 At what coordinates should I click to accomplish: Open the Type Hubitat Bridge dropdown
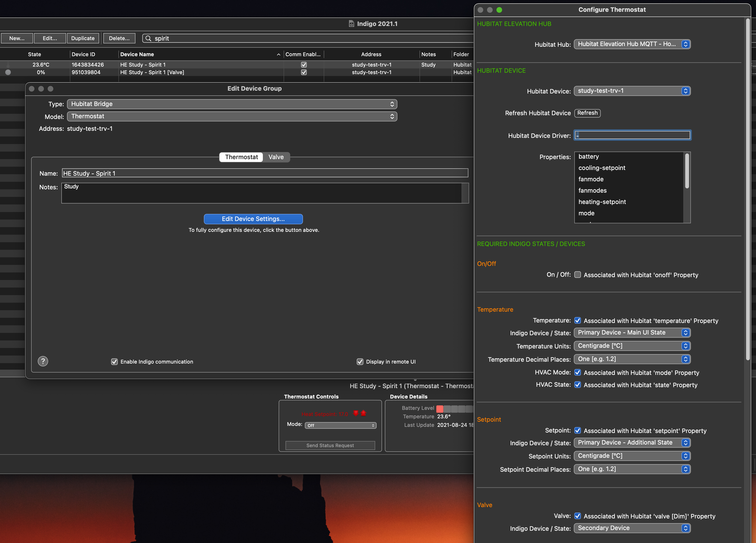232,104
